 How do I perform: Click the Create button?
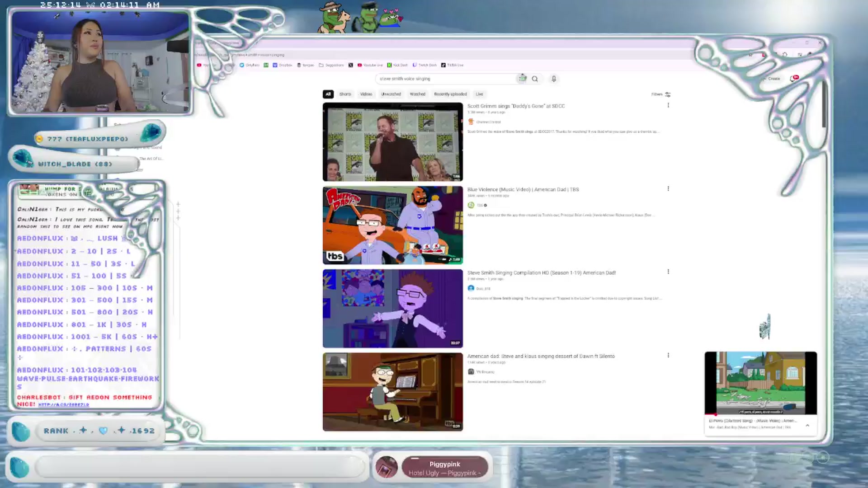click(x=772, y=79)
